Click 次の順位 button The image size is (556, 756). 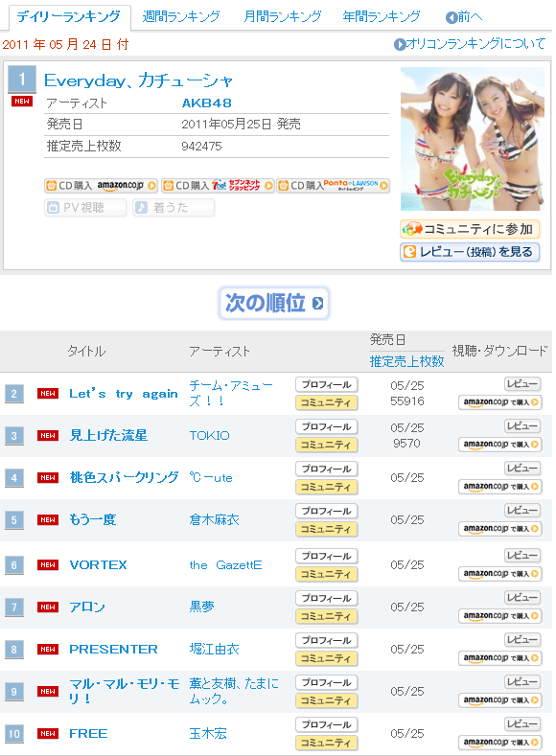[274, 304]
